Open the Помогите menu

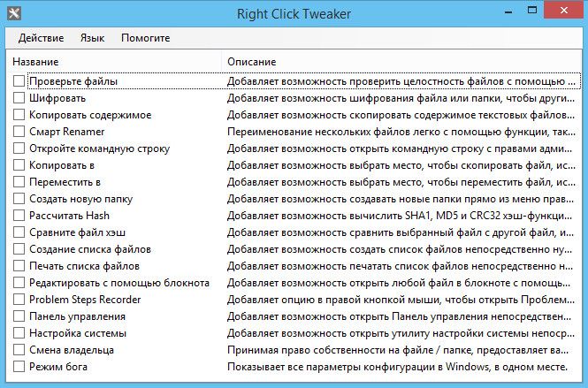point(146,38)
